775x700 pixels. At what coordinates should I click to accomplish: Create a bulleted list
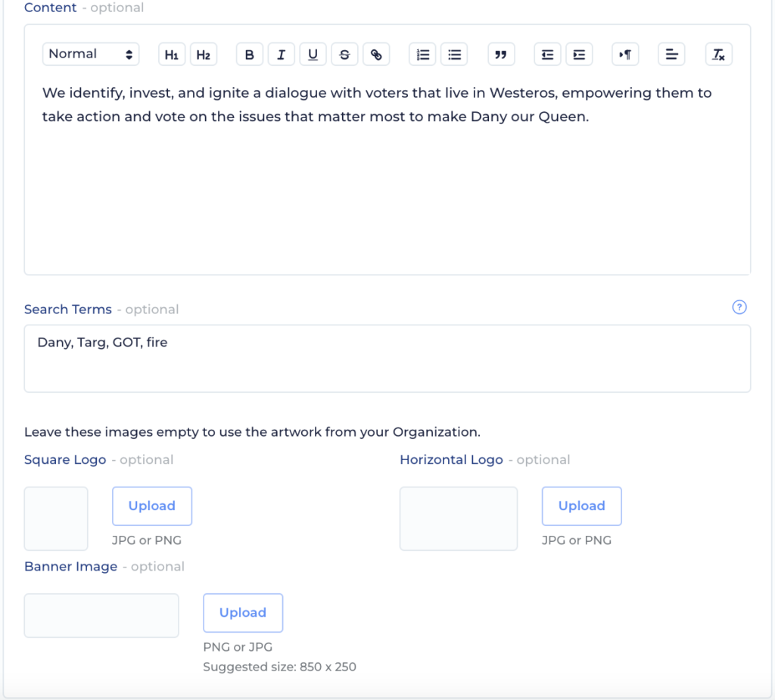pos(454,54)
